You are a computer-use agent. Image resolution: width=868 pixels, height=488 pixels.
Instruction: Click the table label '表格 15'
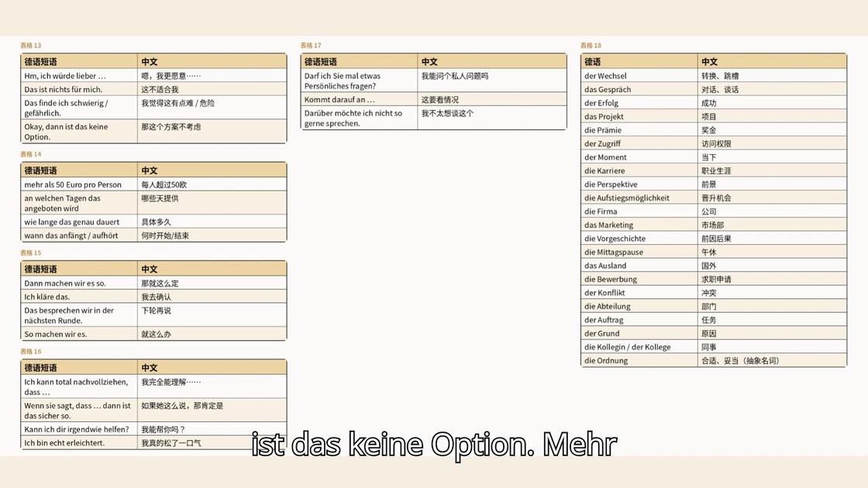tap(30, 253)
